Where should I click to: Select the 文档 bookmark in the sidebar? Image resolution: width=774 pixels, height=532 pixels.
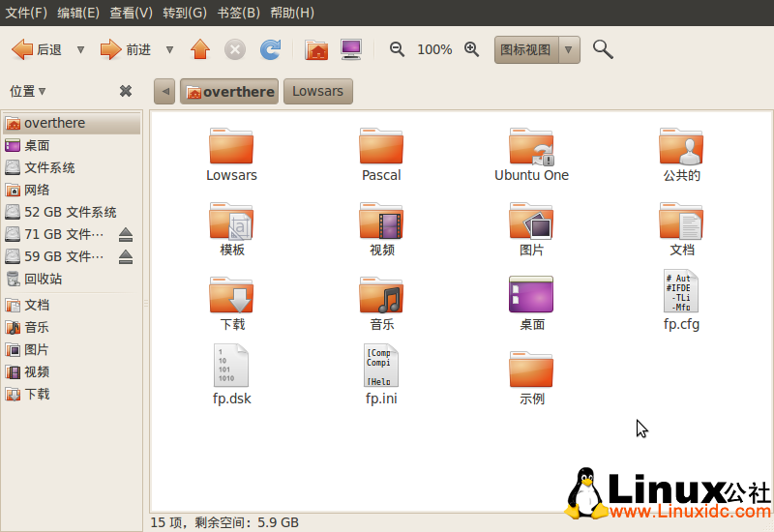coord(72,305)
